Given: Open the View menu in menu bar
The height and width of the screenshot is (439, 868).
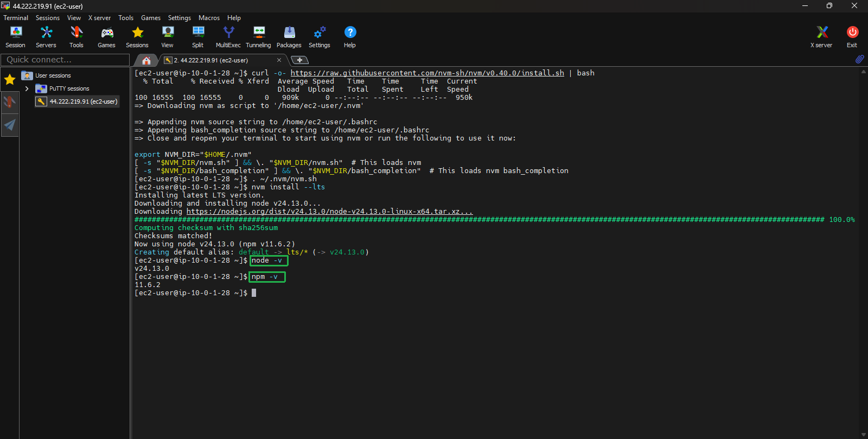Looking at the screenshot, I should pyautogui.click(x=74, y=18).
